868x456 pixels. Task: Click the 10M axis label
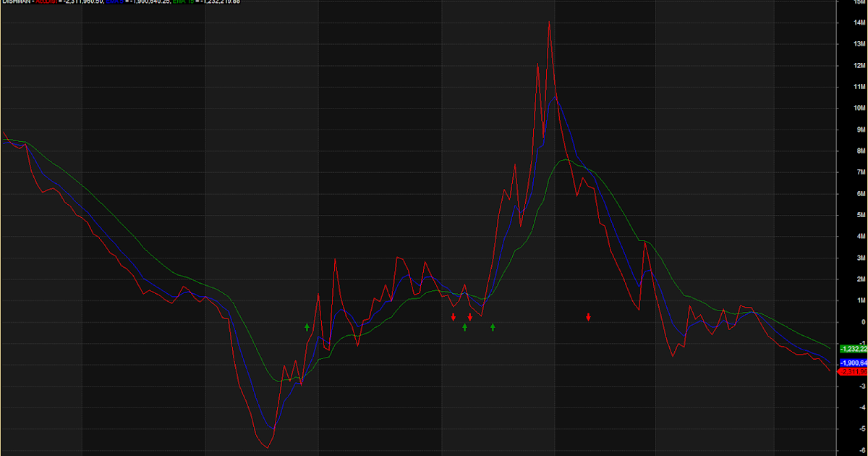[860, 109]
